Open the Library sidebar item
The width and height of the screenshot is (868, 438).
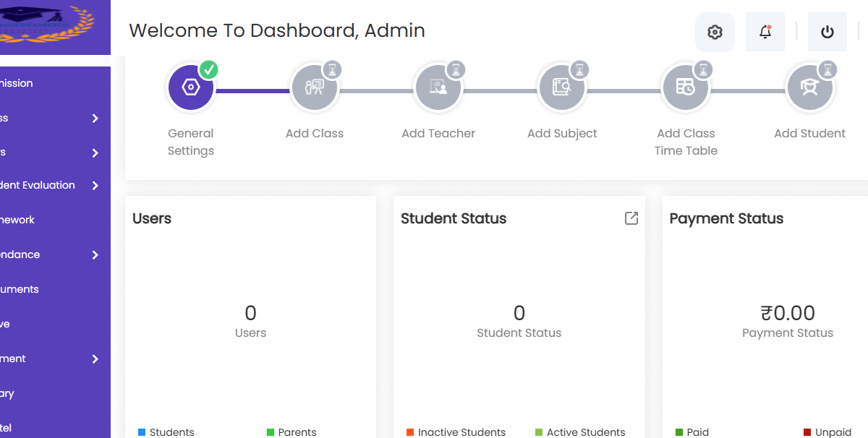(55, 393)
